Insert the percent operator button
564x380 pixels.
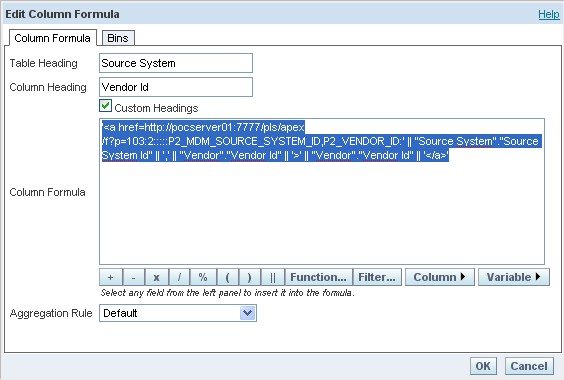203,277
